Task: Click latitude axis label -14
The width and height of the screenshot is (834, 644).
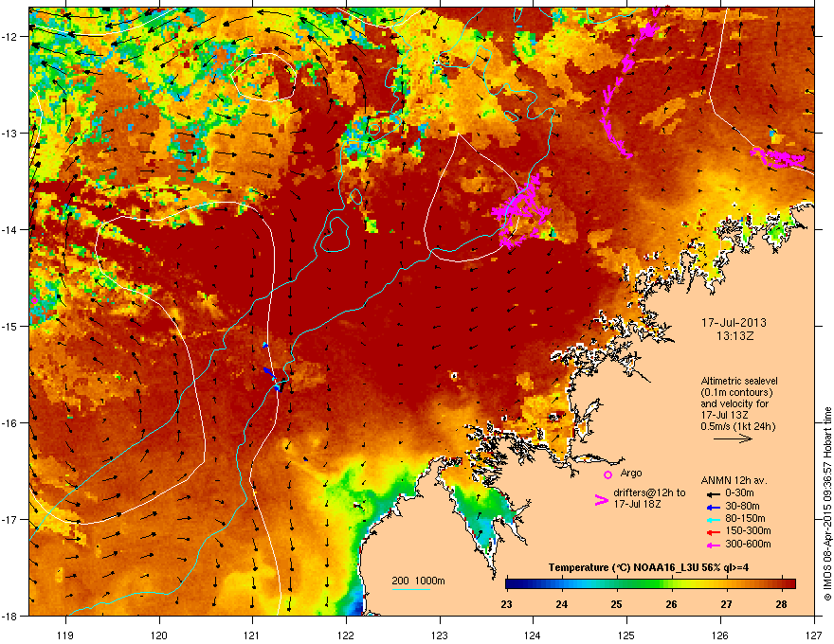Action: click(9, 229)
